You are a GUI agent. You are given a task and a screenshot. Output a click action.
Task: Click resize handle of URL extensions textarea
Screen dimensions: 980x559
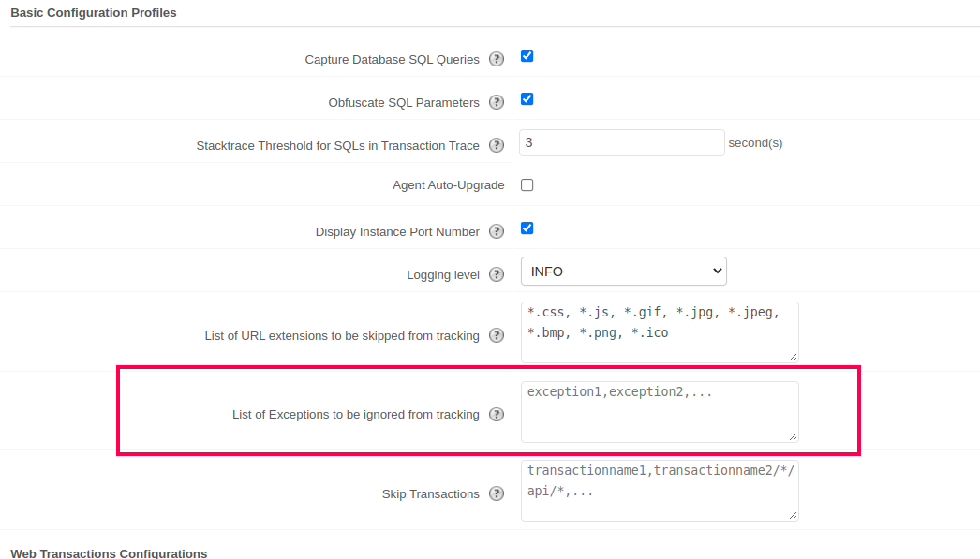pyautogui.click(x=794, y=357)
